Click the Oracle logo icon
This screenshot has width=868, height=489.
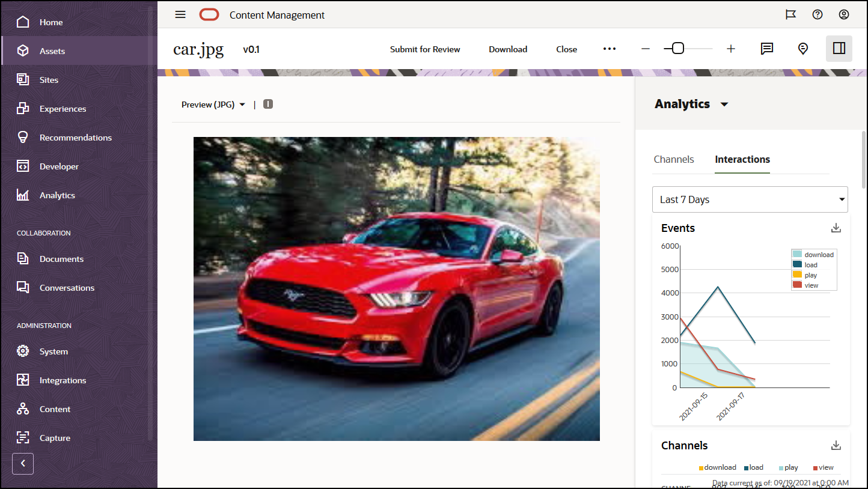pos(209,15)
